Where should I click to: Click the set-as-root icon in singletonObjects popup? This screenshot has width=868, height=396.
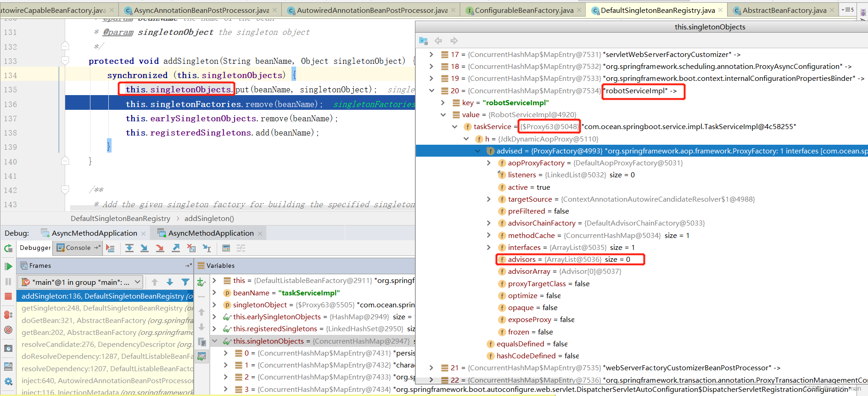pos(423,40)
